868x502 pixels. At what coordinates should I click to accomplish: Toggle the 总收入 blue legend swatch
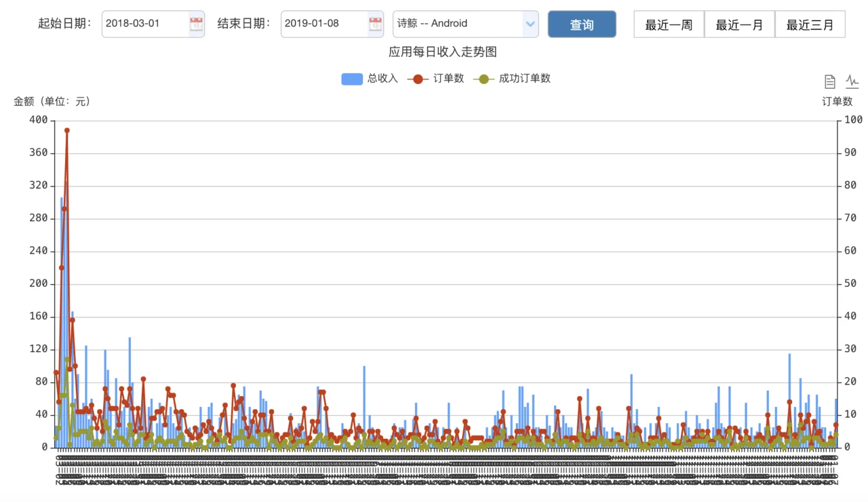click(352, 79)
